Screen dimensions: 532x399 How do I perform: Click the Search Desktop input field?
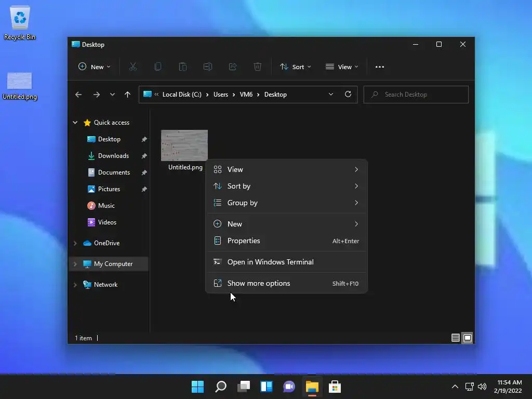[x=416, y=95]
